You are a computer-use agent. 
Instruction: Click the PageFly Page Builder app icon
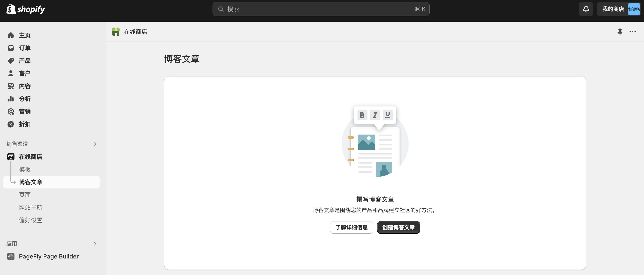coord(11,256)
